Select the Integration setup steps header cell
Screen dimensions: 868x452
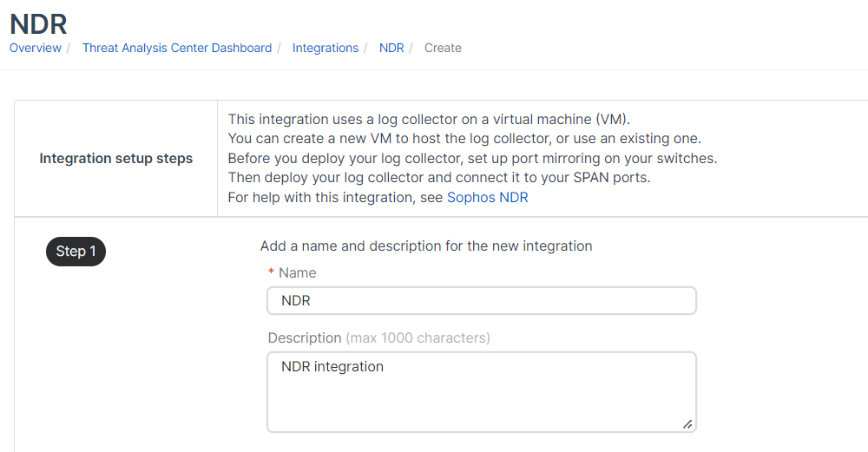(x=116, y=158)
